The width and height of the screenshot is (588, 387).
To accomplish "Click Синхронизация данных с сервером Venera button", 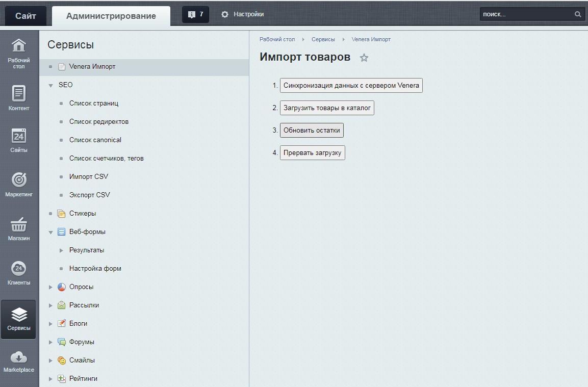I will pos(351,86).
